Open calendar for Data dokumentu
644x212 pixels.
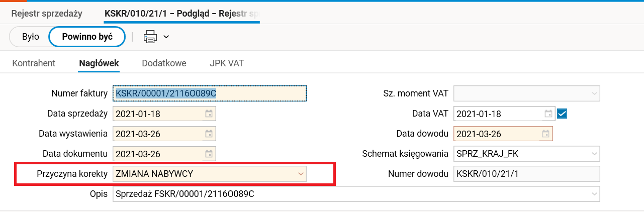[x=209, y=154]
